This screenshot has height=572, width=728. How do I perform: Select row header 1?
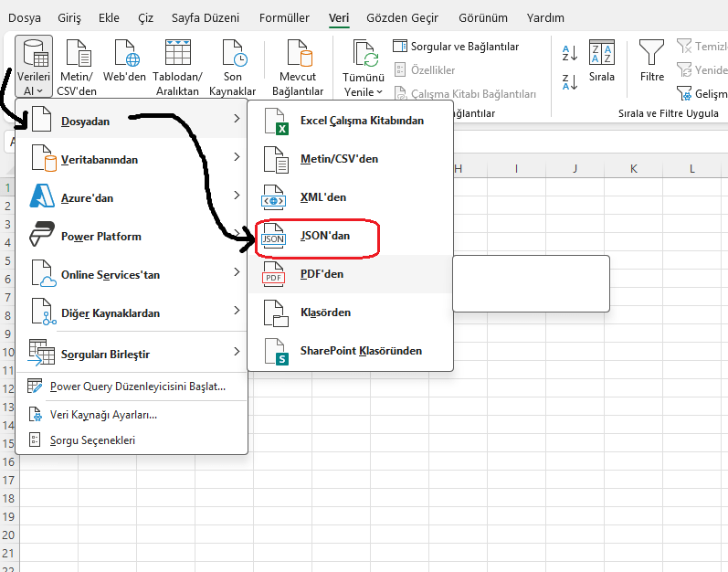pos(7,187)
